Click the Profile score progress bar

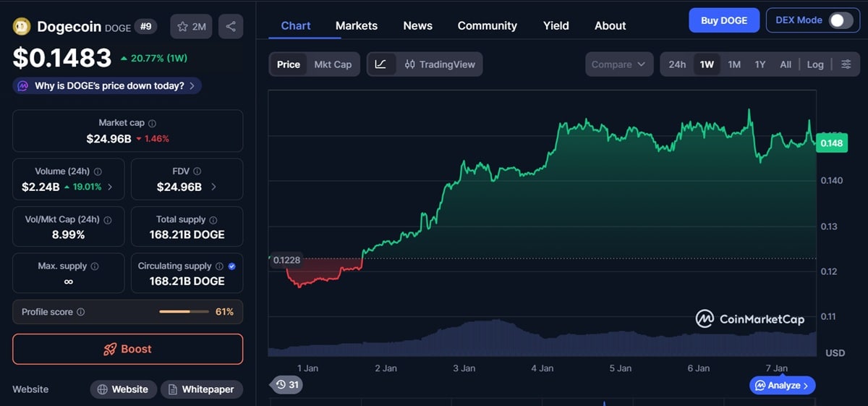point(184,312)
